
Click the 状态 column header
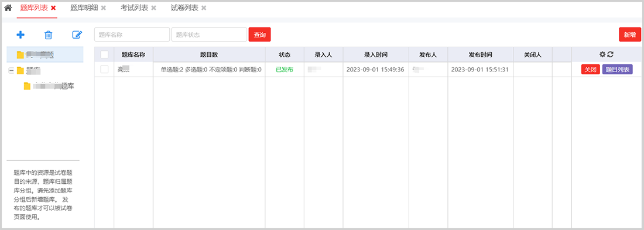pos(285,54)
